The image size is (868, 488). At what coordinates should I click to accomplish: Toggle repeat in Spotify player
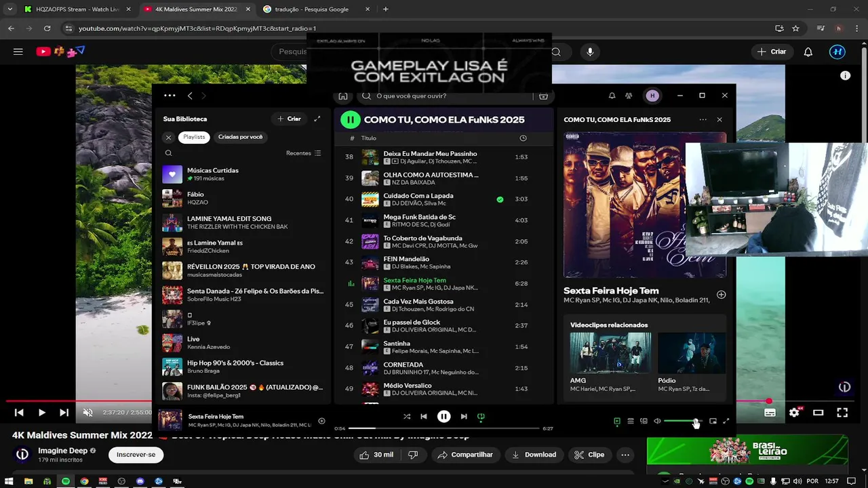coord(481,417)
